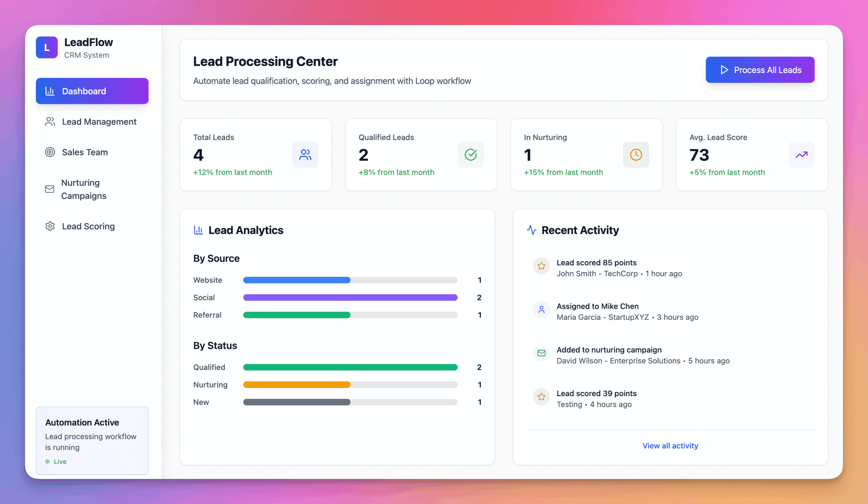Viewport: 868px width, 504px height.
Task: Select the Nurturing Campaigns sidebar entry
Action: pos(84,189)
